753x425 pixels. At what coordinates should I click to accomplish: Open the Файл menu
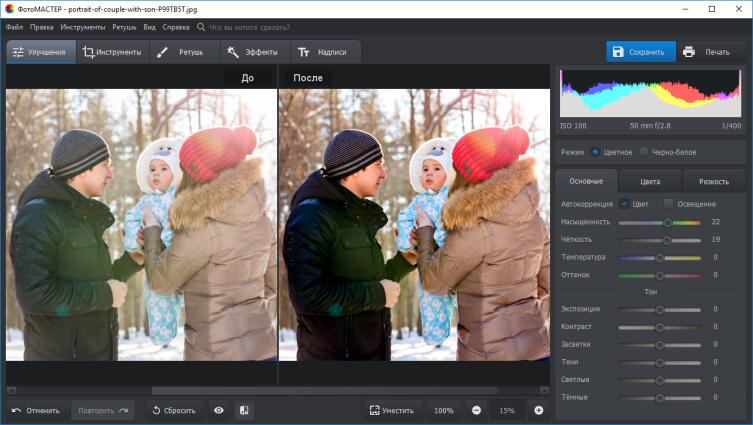pos(14,27)
